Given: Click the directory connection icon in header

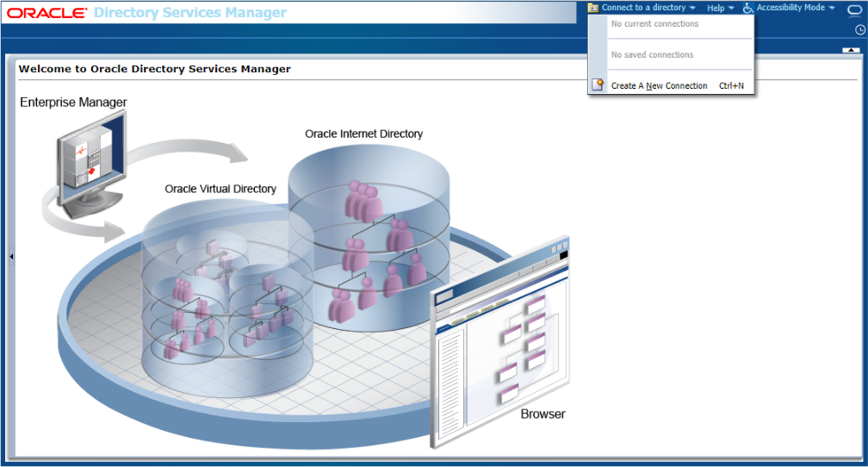Looking at the screenshot, I should (x=593, y=8).
